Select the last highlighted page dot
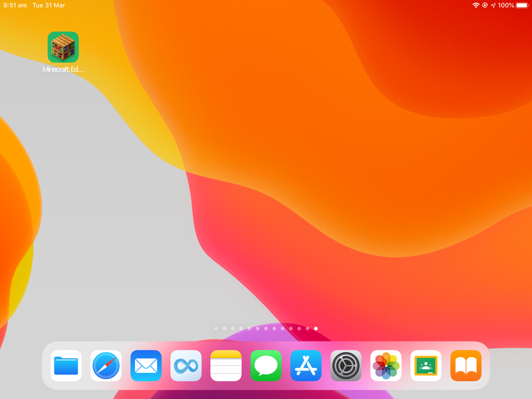Viewport: 532px width, 399px height. pos(316,328)
